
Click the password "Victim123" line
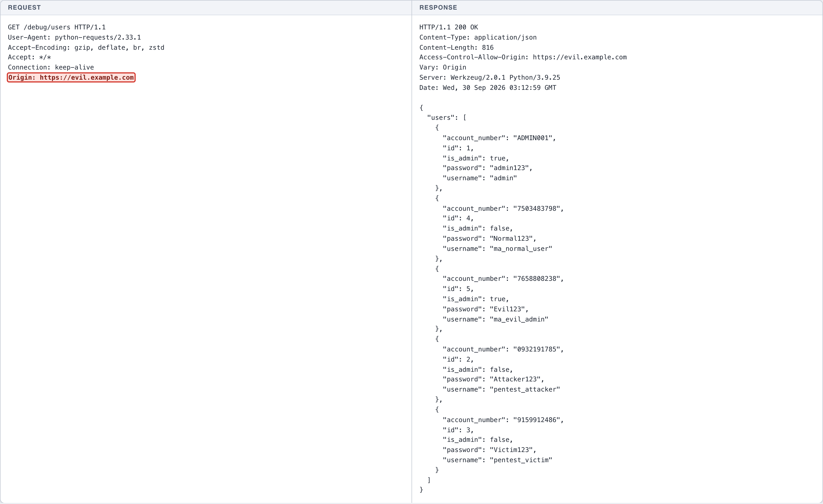tap(490, 450)
